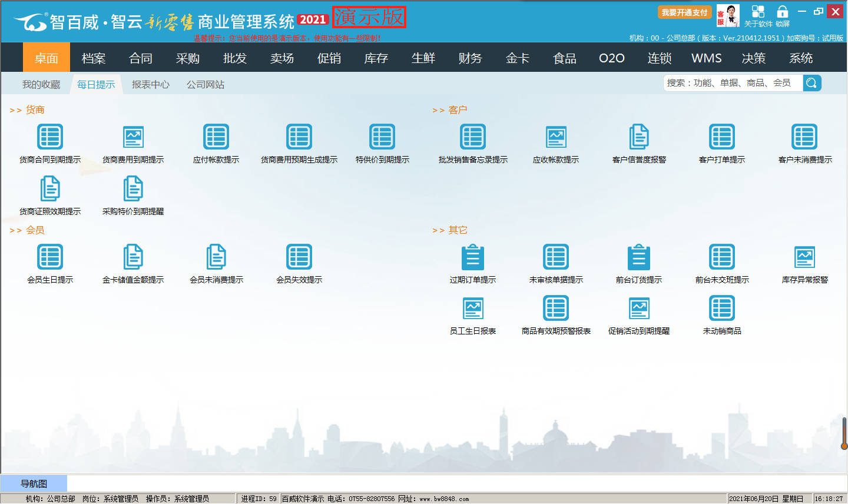848x504 pixels.
Task: Open 金卡储值金额提示 document icon
Action: [x=133, y=257]
